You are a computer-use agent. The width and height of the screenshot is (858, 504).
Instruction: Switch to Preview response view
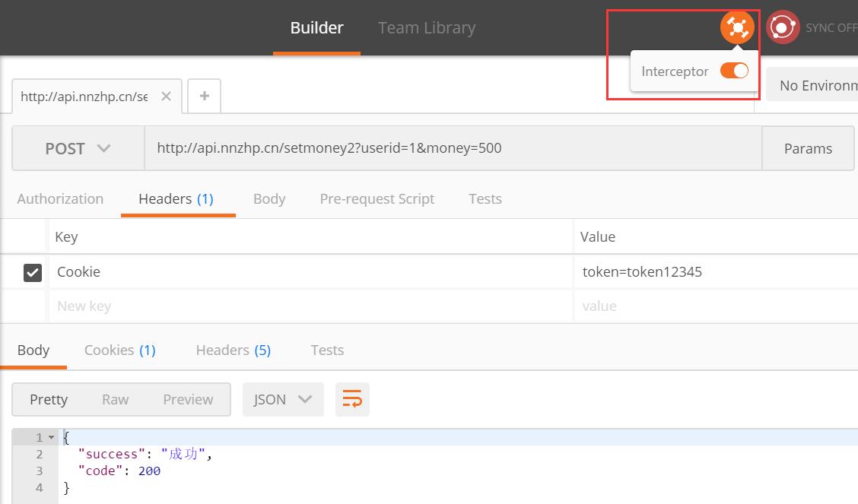click(x=188, y=400)
